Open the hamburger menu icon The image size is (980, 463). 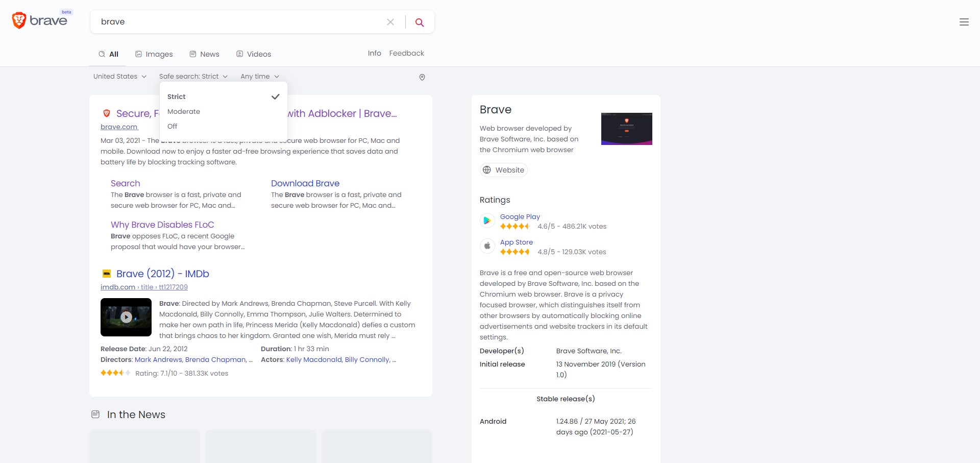coord(964,22)
